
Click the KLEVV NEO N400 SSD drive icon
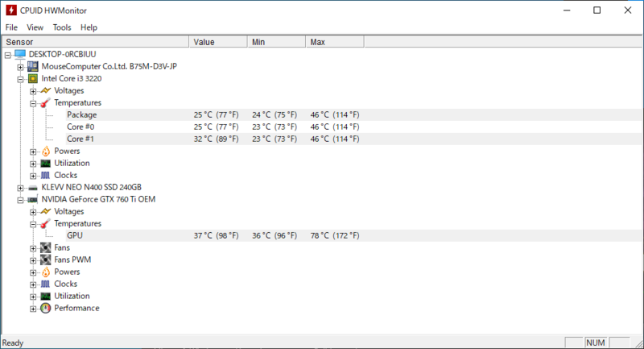(33, 188)
